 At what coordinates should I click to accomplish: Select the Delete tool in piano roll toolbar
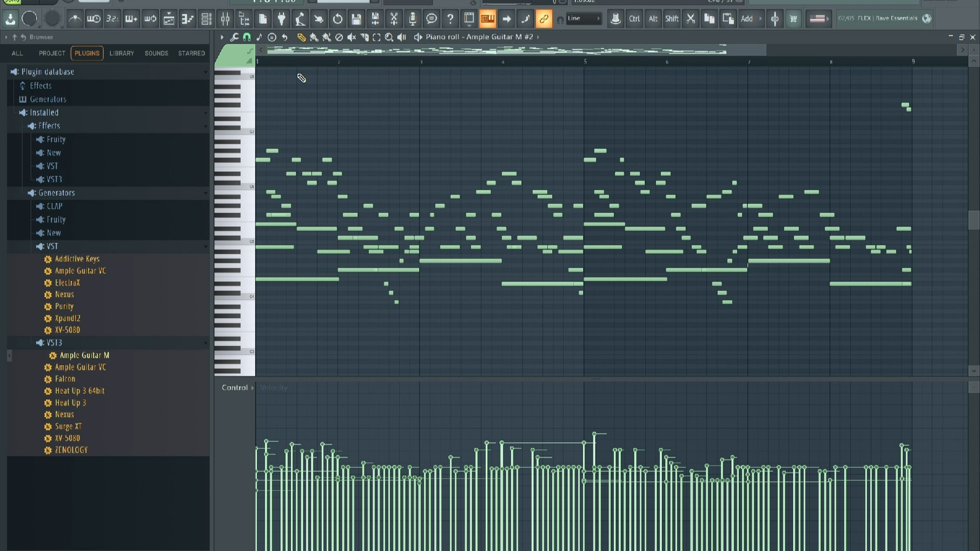pyautogui.click(x=339, y=37)
